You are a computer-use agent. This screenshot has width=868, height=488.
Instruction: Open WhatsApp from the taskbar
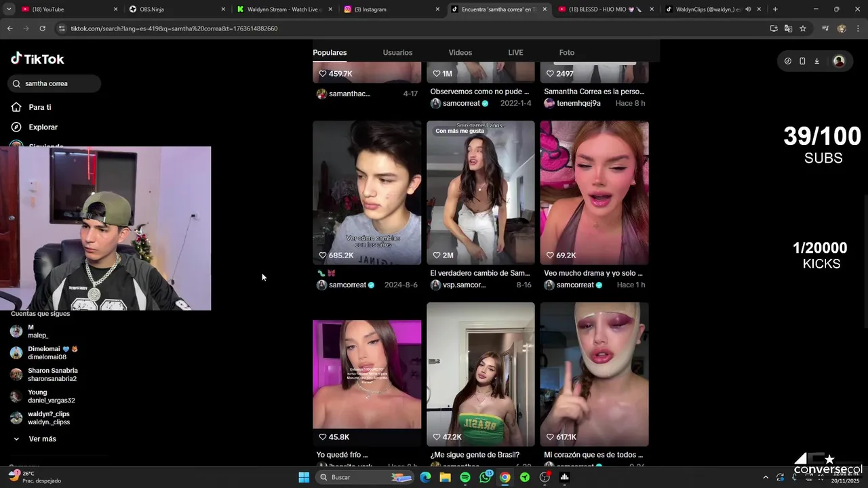[x=485, y=477]
